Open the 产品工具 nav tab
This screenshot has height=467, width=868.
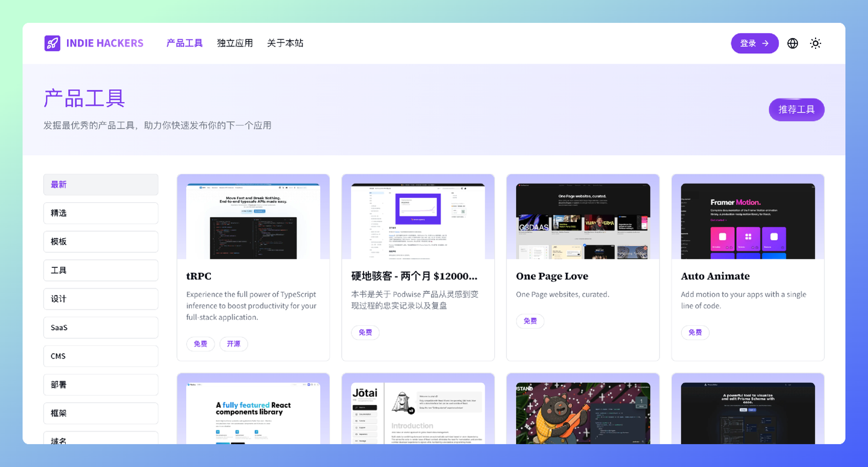tap(184, 43)
